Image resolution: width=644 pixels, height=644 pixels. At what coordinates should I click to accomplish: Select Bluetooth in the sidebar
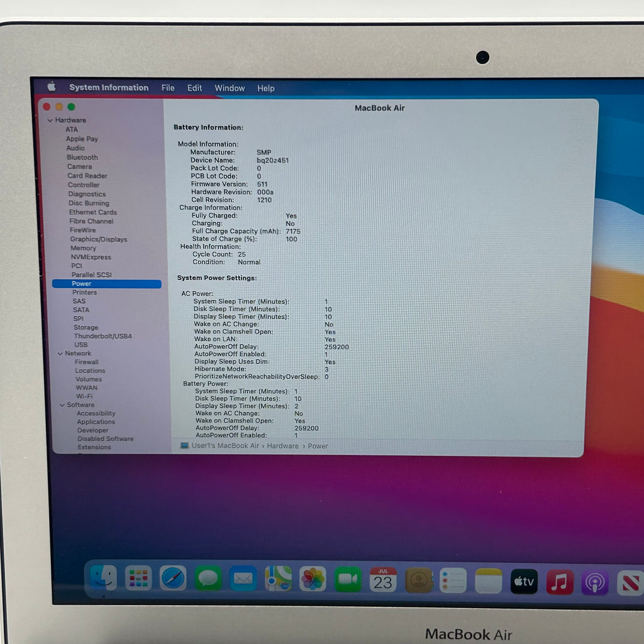(x=82, y=157)
